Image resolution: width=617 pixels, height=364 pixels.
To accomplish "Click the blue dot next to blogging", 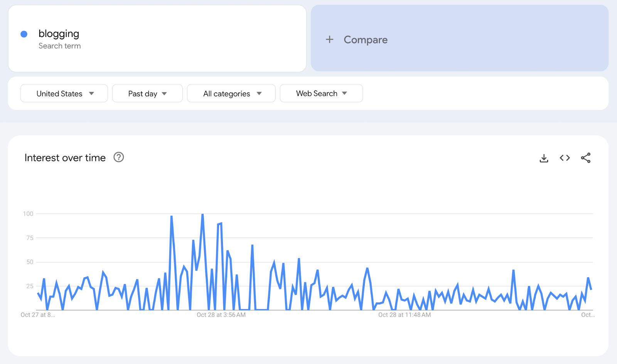I will [x=24, y=34].
